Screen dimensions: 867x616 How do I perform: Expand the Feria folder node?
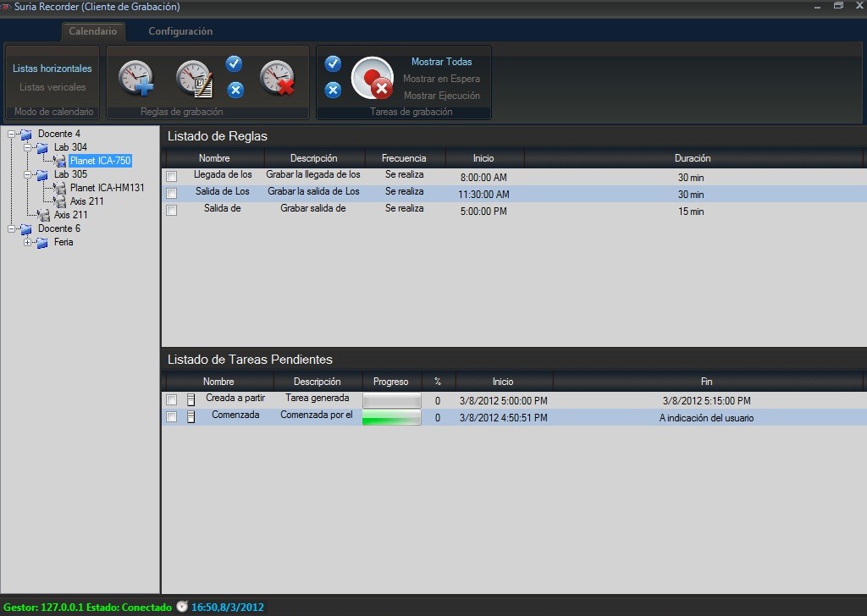coord(28,243)
